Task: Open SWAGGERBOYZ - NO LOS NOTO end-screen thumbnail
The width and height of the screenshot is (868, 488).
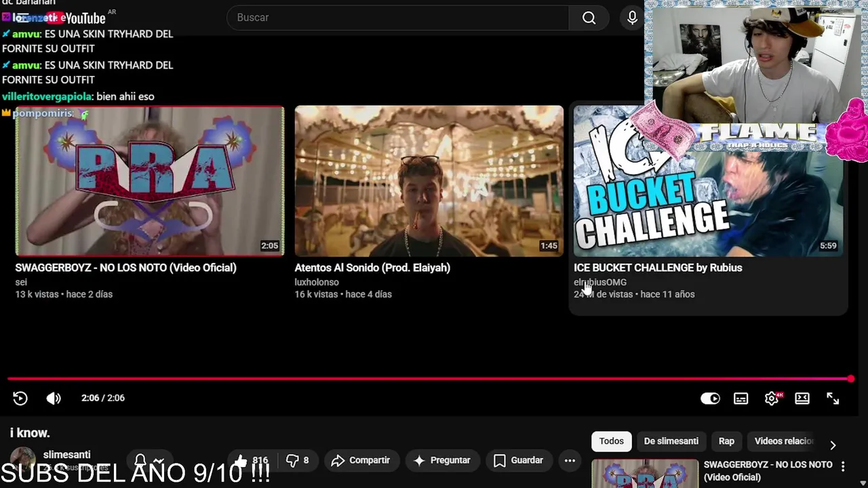Action: pyautogui.click(x=150, y=180)
